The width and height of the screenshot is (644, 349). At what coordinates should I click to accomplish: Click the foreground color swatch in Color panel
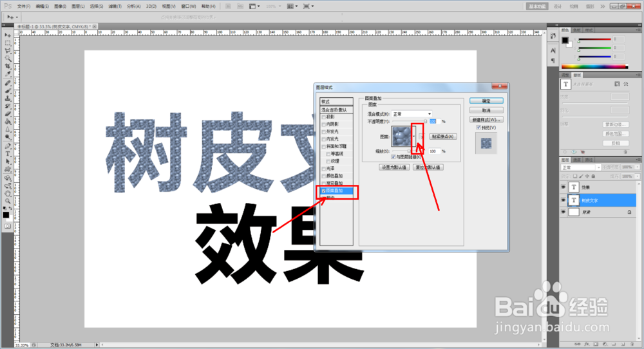point(565,40)
